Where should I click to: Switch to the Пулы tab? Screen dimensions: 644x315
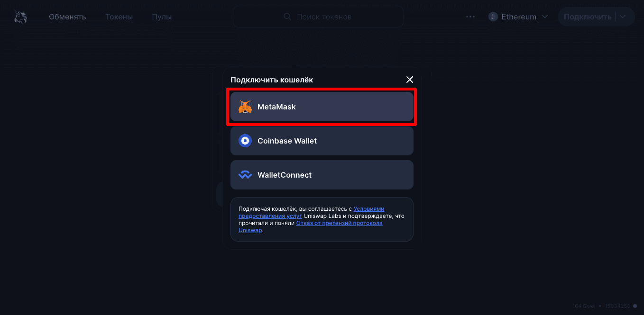coord(162,17)
